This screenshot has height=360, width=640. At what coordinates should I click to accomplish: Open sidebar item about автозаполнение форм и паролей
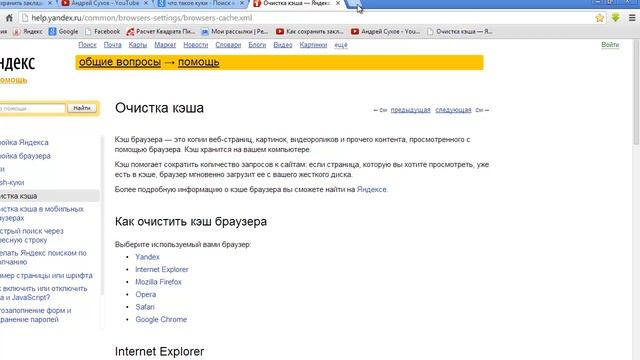point(36,315)
